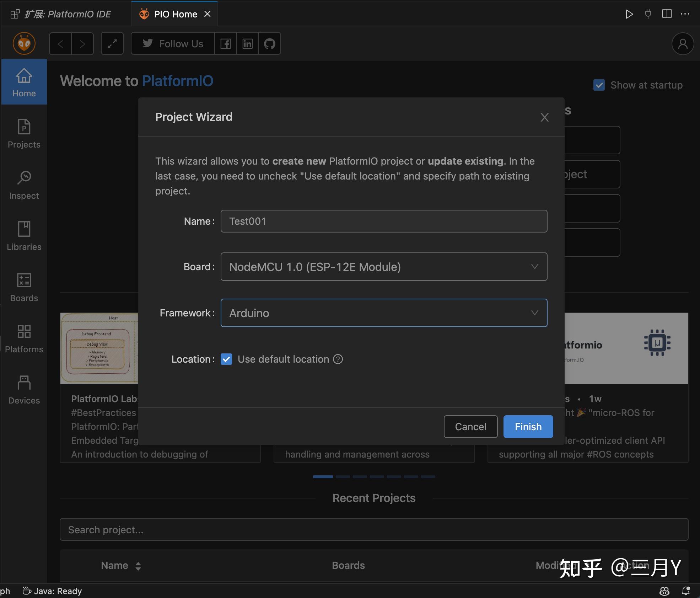Open the Board dropdown
The image size is (700, 598).
pos(534,267)
